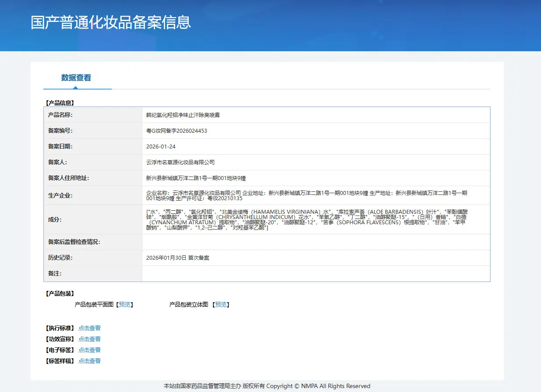The height and width of the screenshot is (392, 541).
Task: Click the 成分 ingredients list text
Action: point(307,220)
